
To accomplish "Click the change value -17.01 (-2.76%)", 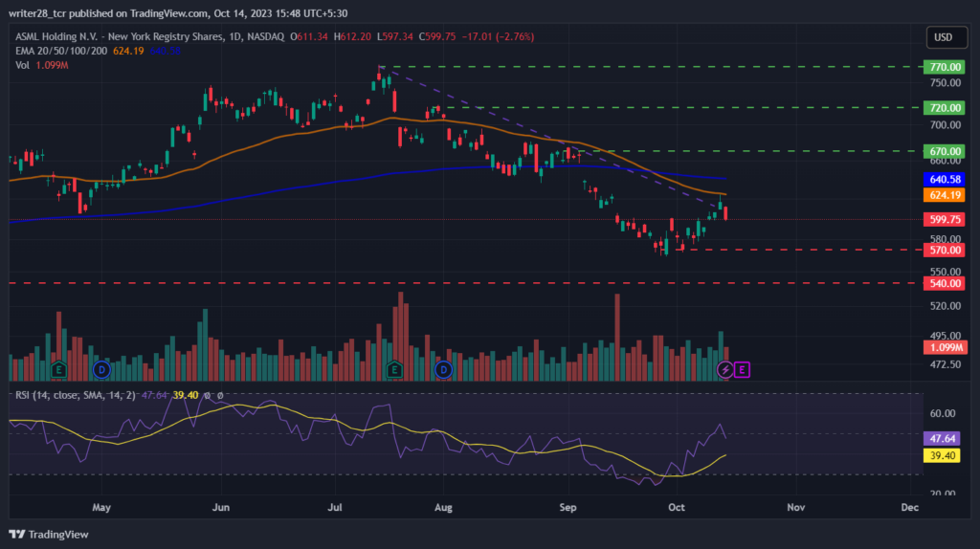I will pos(498,36).
